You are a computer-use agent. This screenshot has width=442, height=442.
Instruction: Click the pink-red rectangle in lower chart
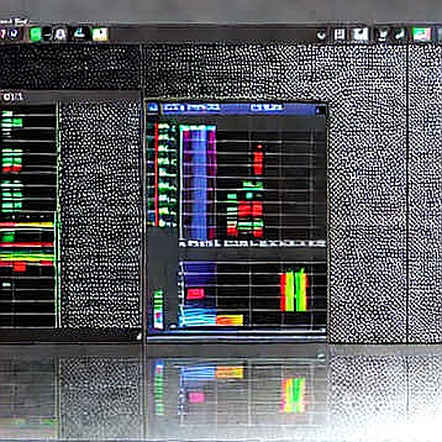pyautogui.click(x=195, y=293)
